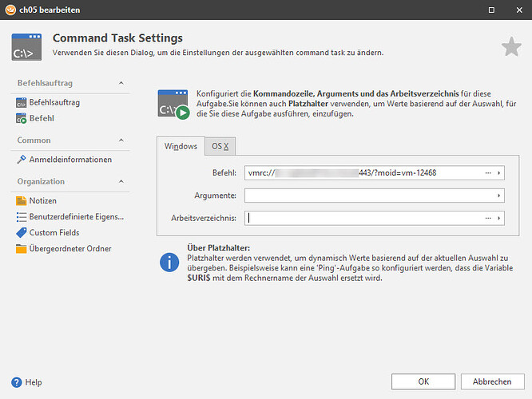This screenshot has width=532, height=399.
Task: Click into the Befehl input field
Action: tap(359, 173)
